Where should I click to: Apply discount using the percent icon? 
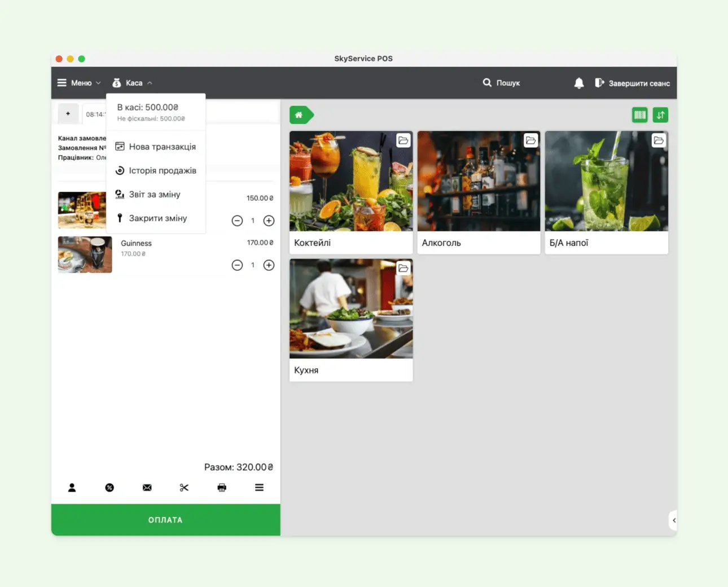(x=109, y=488)
